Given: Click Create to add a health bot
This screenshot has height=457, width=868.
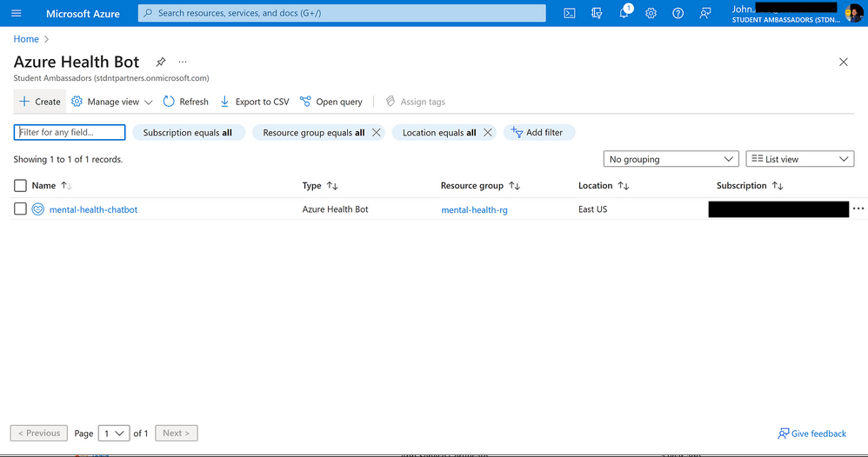Looking at the screenshot, I should pos(40,102).
